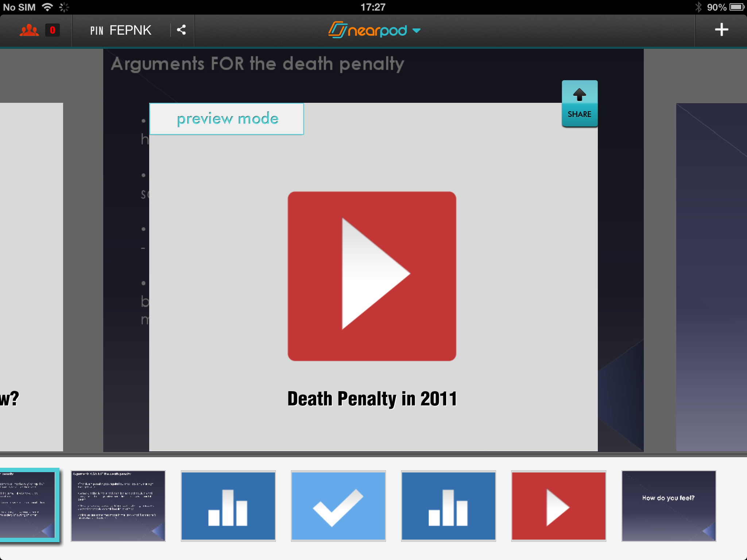Viewport: 747px width, 560px height.
Task: Select the checkmark quiz slide thumbnail
Action: [x=338, y=506]
